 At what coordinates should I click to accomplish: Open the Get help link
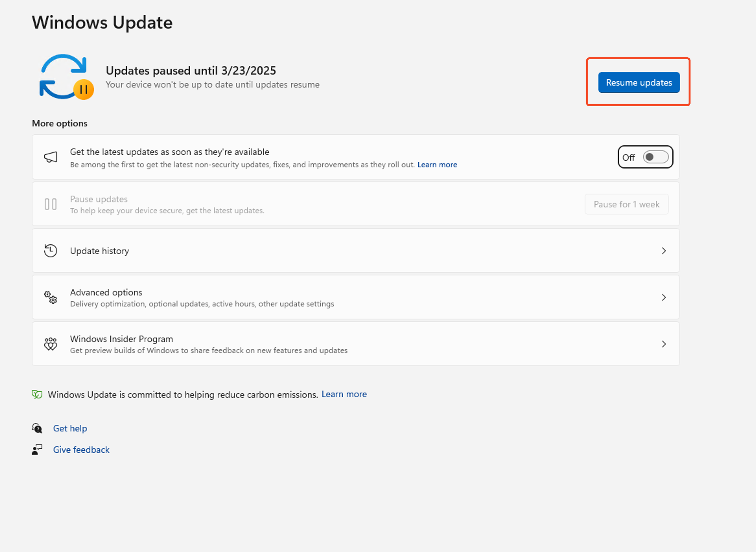70,428
